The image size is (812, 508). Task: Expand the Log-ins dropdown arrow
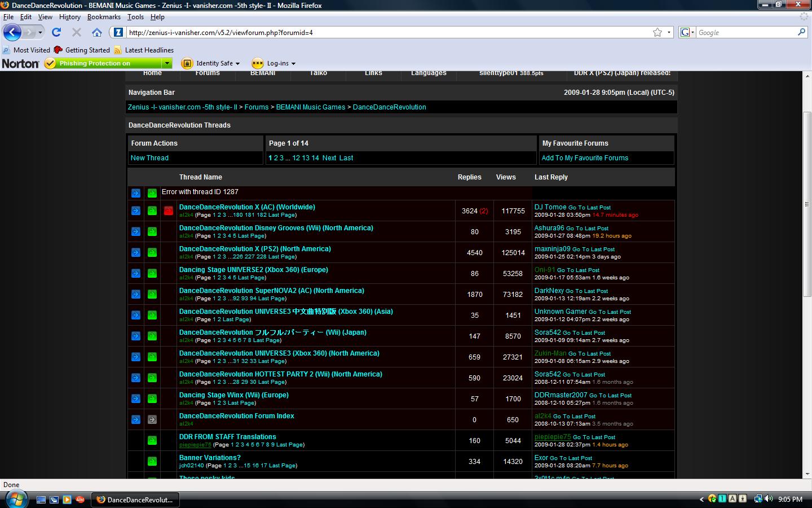(293, 63)
